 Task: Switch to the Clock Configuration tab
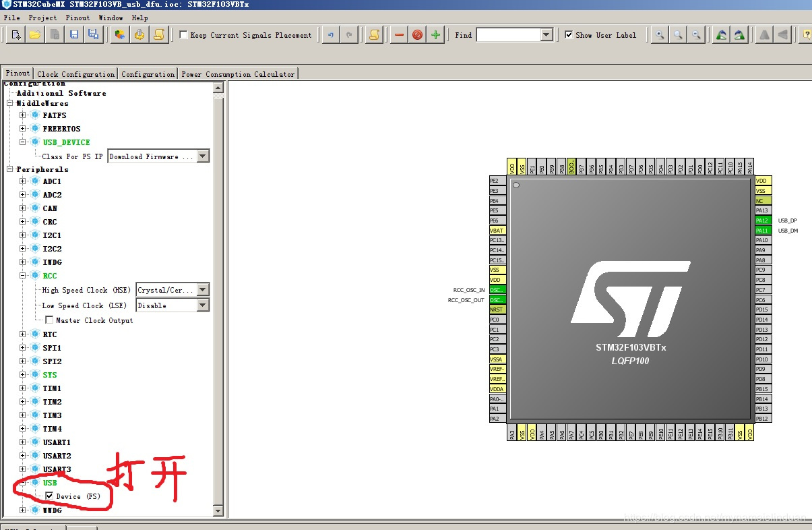pyautogui.click(x=75, y=74)
